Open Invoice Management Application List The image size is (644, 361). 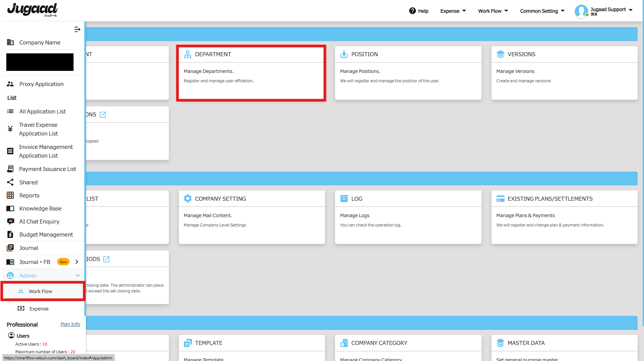[x=46, y=151]
